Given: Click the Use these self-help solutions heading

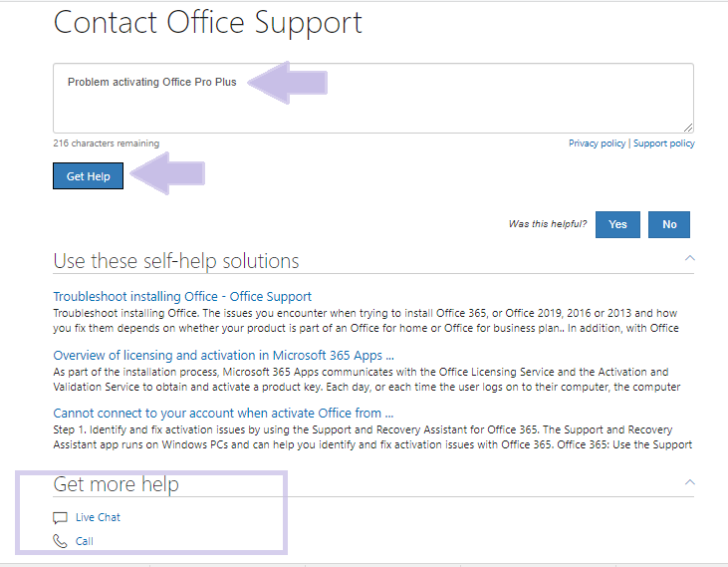Looking at the screenshot, I should [176, 261].
